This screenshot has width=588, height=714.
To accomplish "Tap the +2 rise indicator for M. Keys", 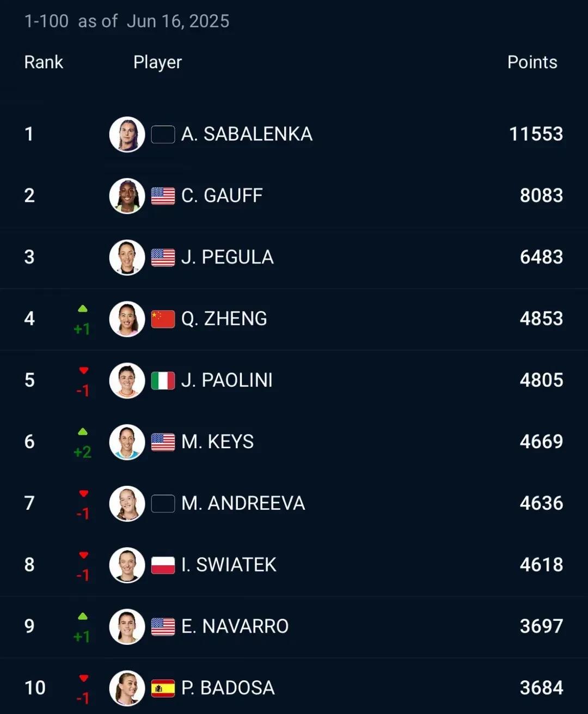I will (x=83, y=452).
